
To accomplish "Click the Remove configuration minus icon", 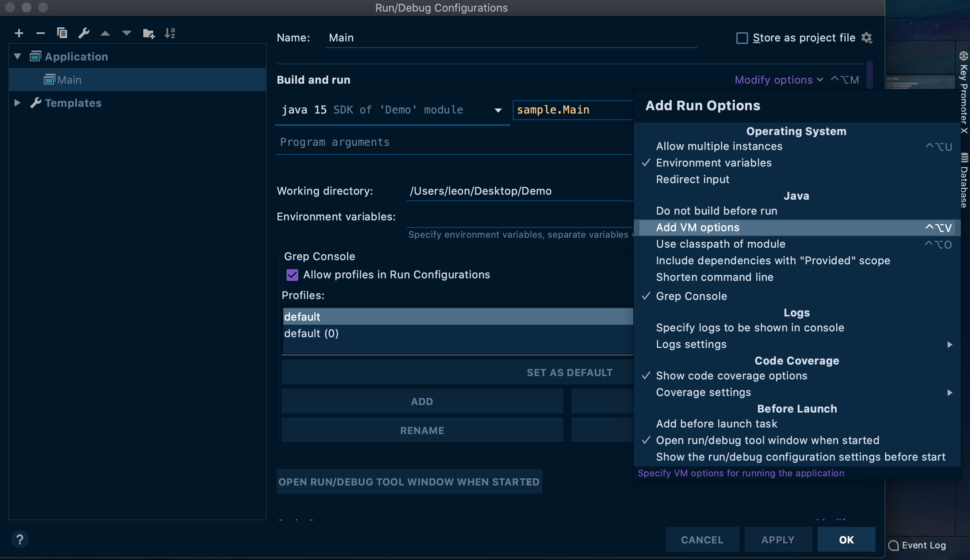I will point(40,33).
